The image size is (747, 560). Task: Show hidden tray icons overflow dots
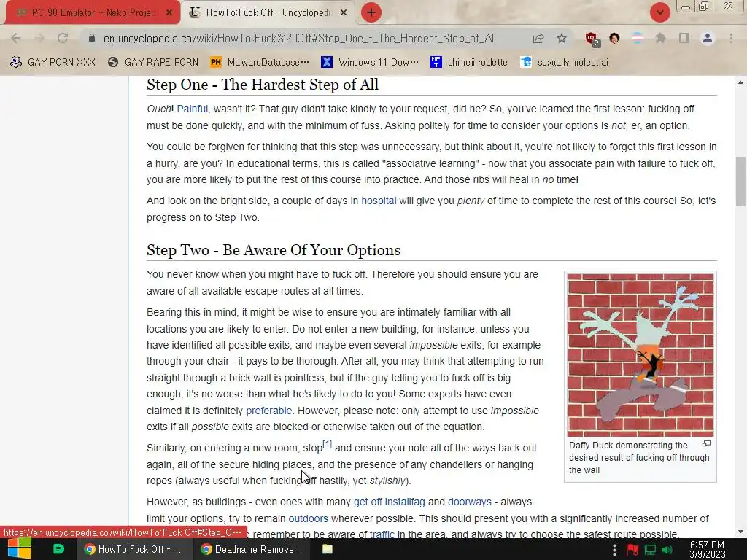coord(614,550)
